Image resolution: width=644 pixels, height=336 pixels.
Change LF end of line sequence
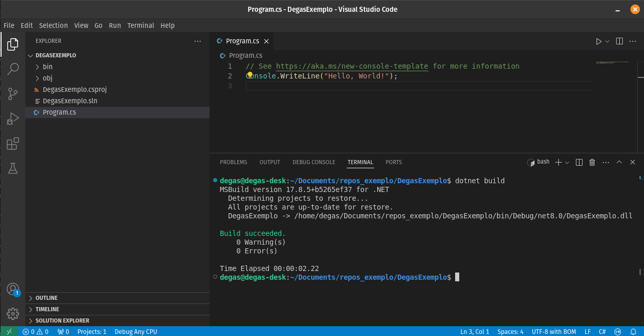pyautogui.click(x=588, y=331)
